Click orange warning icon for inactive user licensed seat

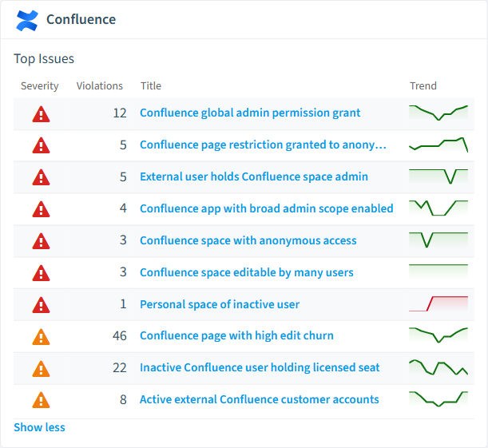click(41, 369)
